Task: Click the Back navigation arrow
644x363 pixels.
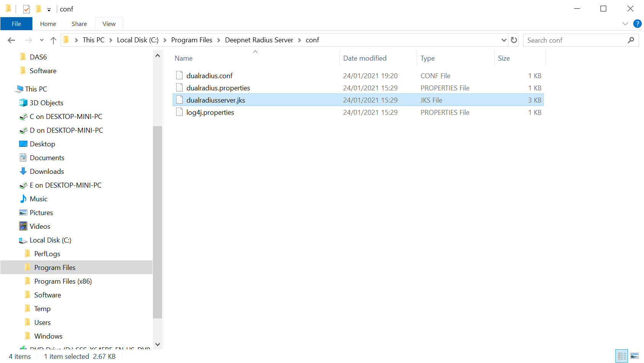Action: click(11, 40)
